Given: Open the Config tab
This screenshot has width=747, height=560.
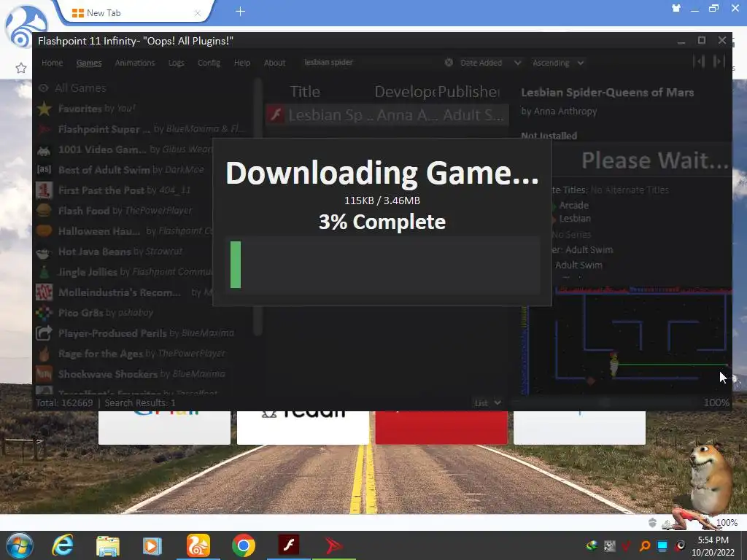Looking at the screenshot, I should (x=209, y=63).
